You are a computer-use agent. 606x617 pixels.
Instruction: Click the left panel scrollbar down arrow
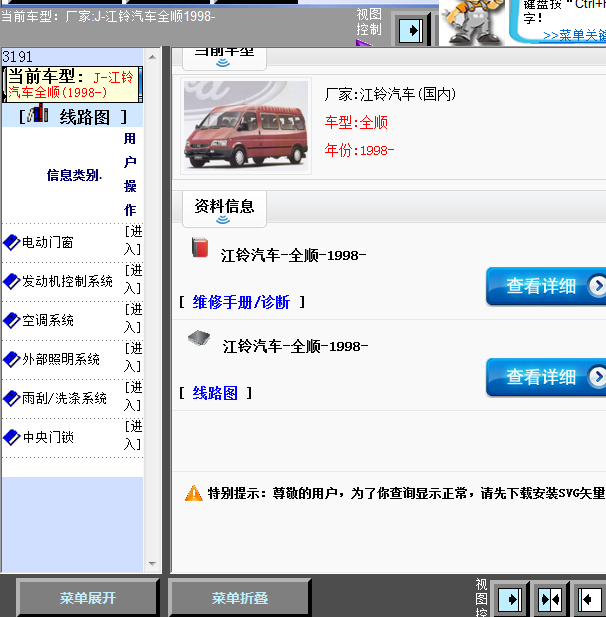(153, 564)
